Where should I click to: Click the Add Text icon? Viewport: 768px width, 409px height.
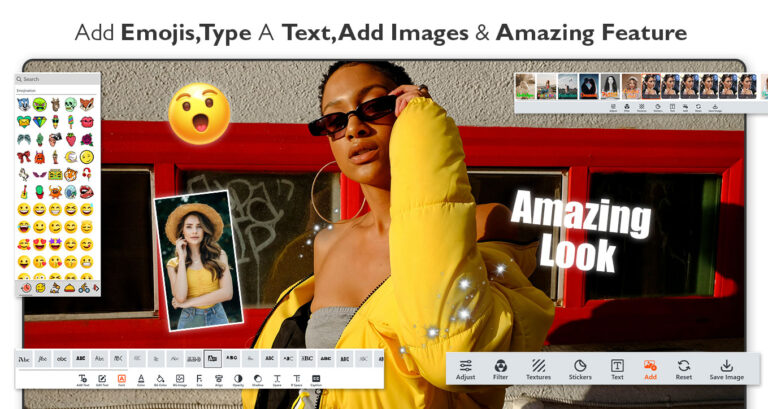pos(83,380)
